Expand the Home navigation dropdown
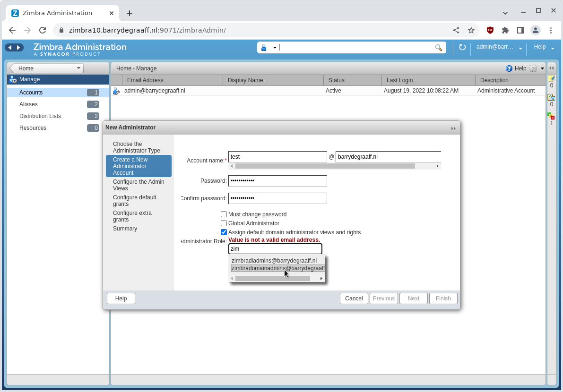This screenshot has width=563, height=392. coord(78,68)
